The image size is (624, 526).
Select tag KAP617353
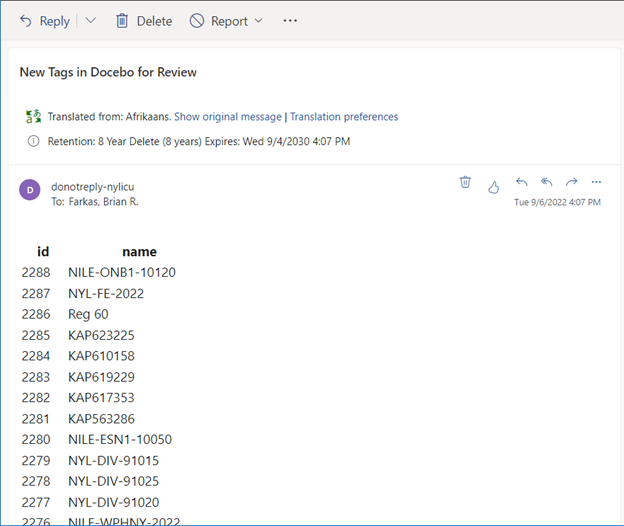point(101,398)
